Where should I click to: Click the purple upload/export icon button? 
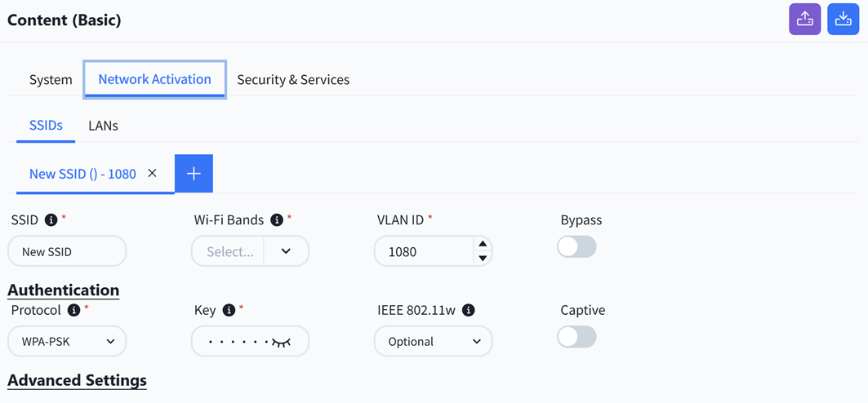804,20
